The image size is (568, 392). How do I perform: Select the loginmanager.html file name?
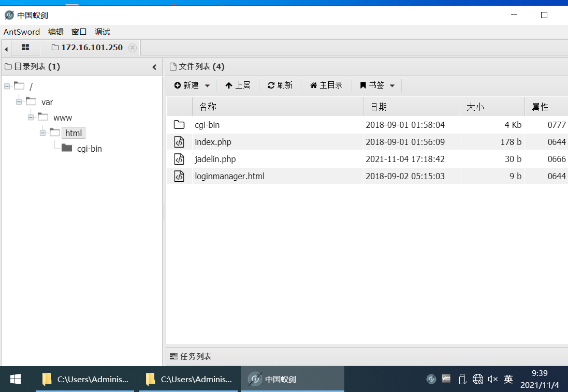230,176
